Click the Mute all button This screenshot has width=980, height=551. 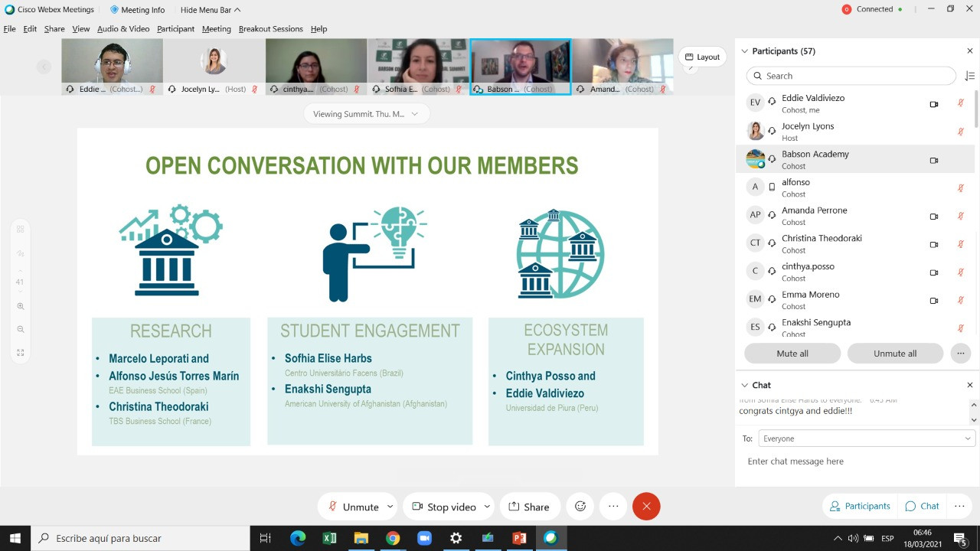(x=792, y=354)
